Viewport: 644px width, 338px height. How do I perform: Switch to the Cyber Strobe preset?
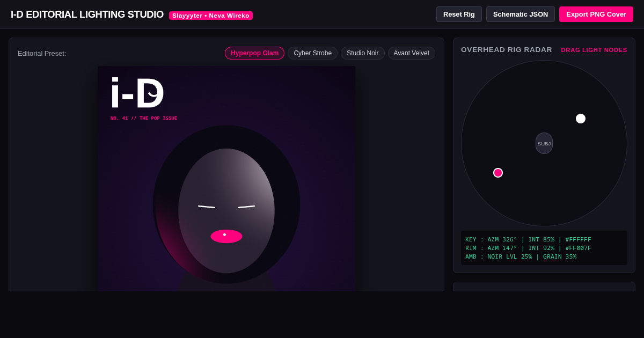coord(312,53)
